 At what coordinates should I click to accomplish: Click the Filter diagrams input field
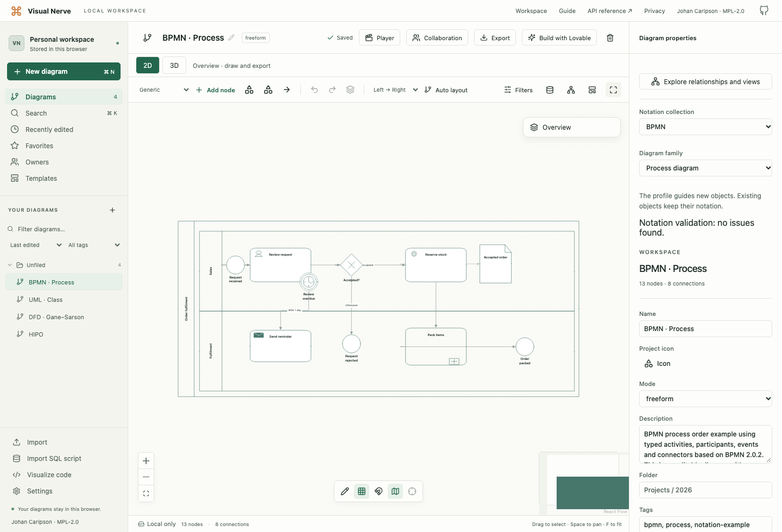[64, 229]
